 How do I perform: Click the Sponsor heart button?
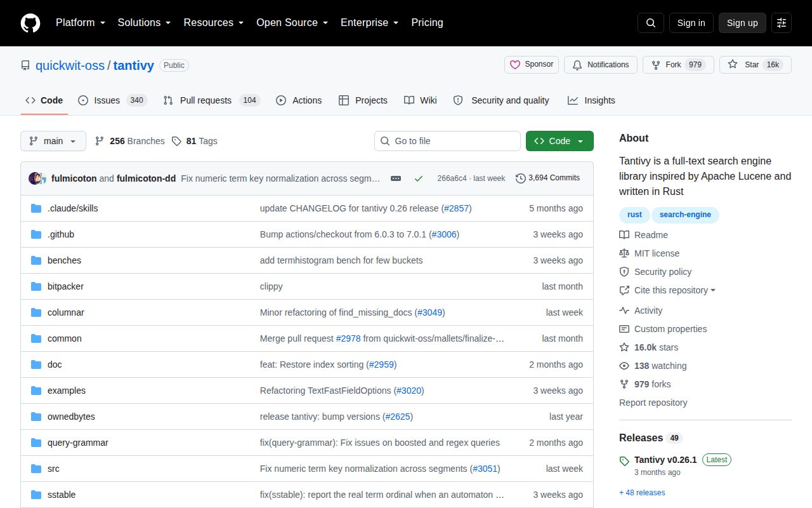click(532, 65)
